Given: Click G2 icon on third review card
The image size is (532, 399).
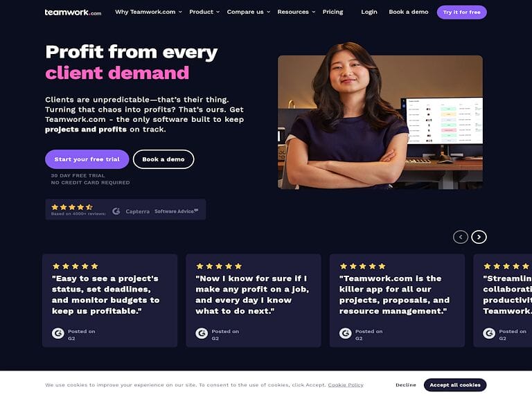Looking at the screenshot, I should click(346, 333).
